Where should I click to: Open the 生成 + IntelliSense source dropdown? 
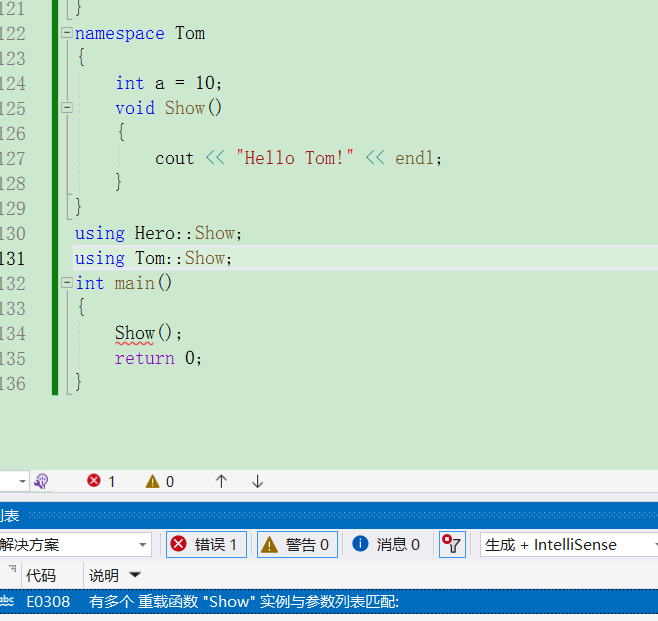(x=569, y=545)
